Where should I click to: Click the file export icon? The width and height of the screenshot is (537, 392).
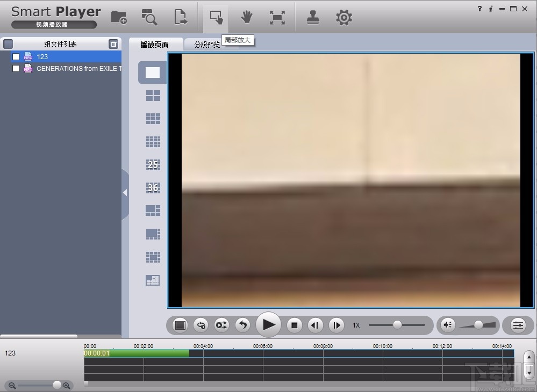click(181, 17)
